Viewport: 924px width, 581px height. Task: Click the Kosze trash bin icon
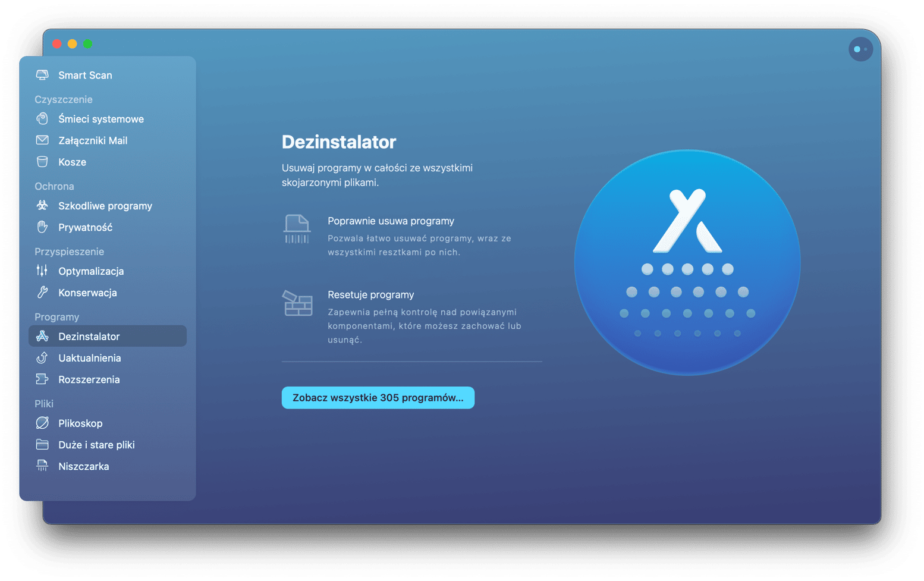(42, 162)
